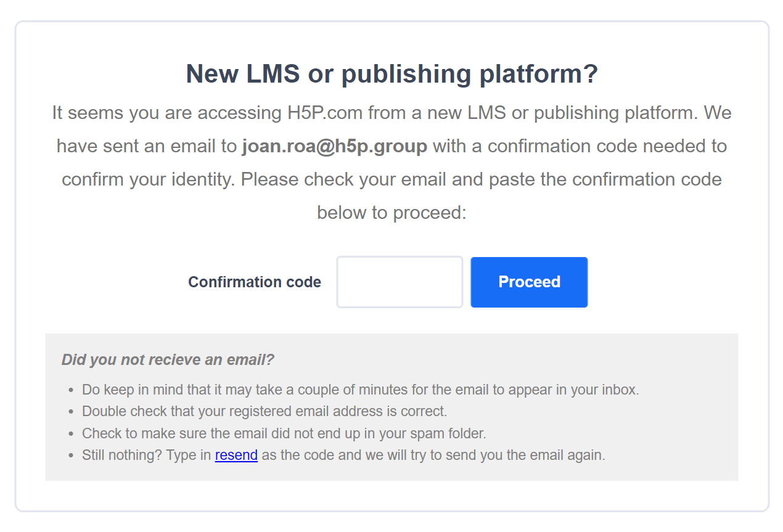Click the bullet about a couple of minutes
783x532 pixels.
pyautogui.click(x=361, y=390)
